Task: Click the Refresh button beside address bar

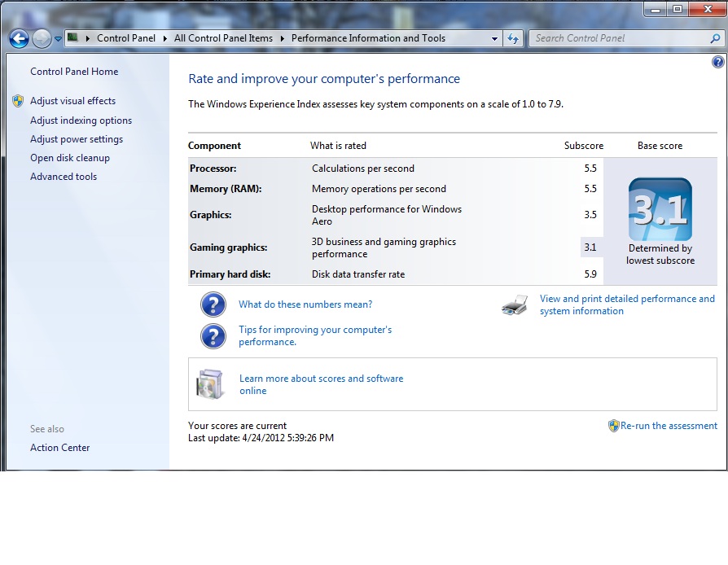Action: click(513, 38)
